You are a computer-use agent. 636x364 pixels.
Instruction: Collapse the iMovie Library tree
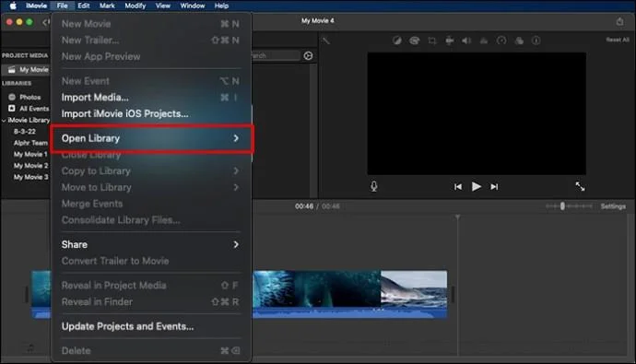pos(4,121)
